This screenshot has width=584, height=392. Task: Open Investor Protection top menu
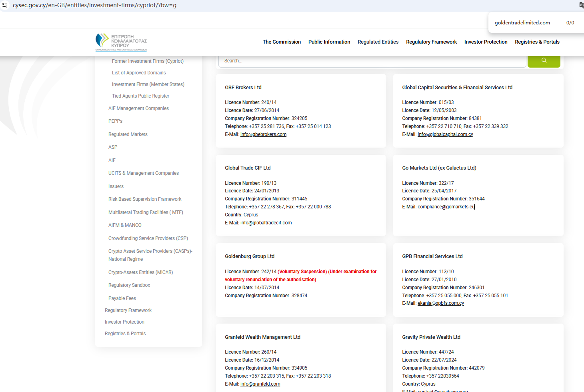486,42
